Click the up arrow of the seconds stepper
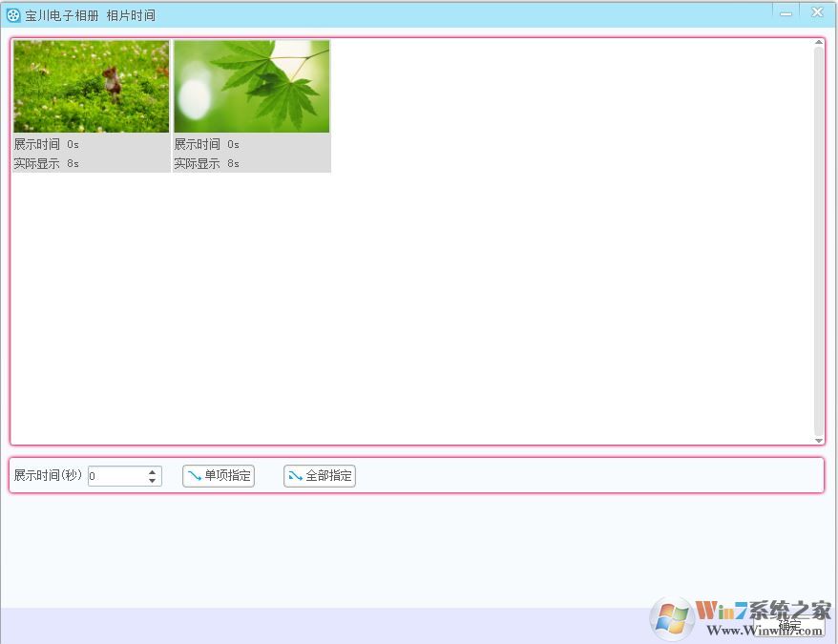The image size is (838, 644). pos(151,470)
